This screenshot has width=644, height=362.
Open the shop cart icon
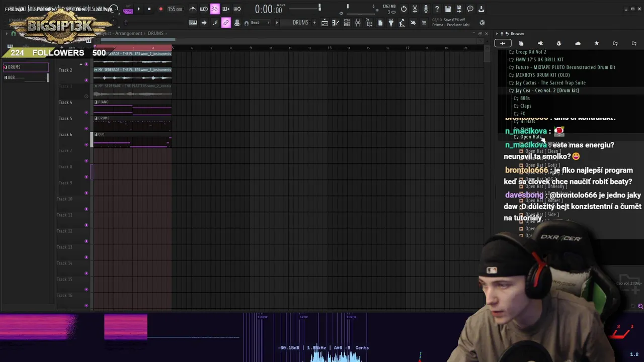[x=424, y=23]
